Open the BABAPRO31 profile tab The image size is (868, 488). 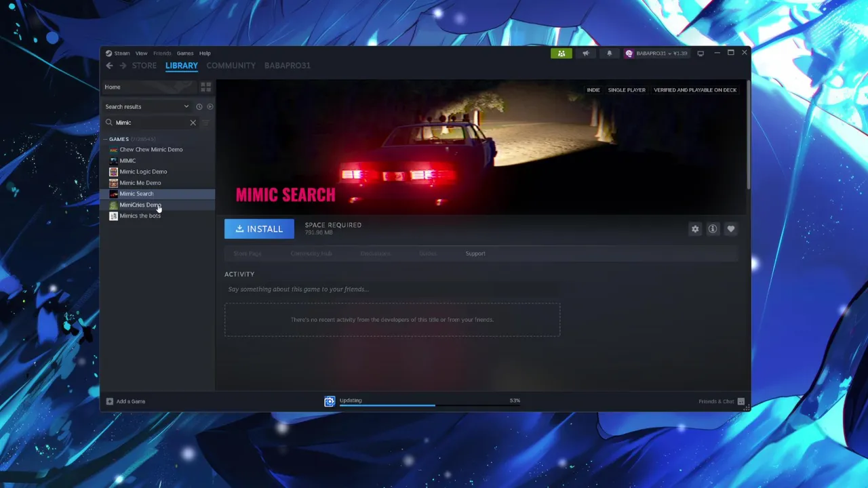tap(288, 66)
